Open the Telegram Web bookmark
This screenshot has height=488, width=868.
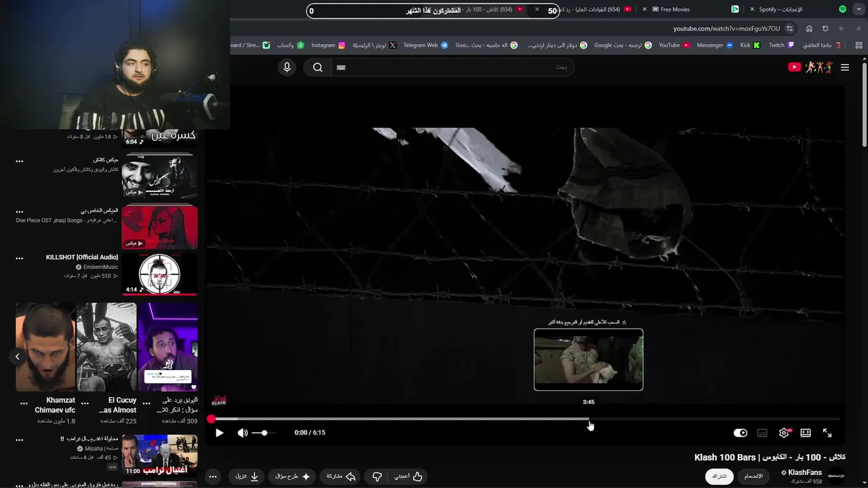coord(425,45)
